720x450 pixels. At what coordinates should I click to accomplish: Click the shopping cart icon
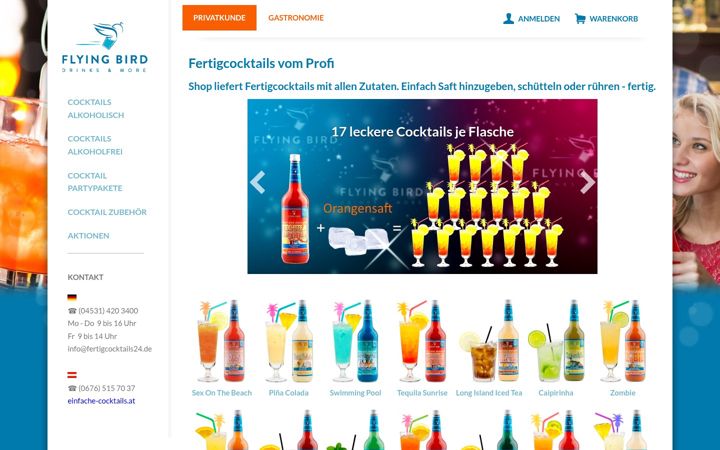click(580, 18)
